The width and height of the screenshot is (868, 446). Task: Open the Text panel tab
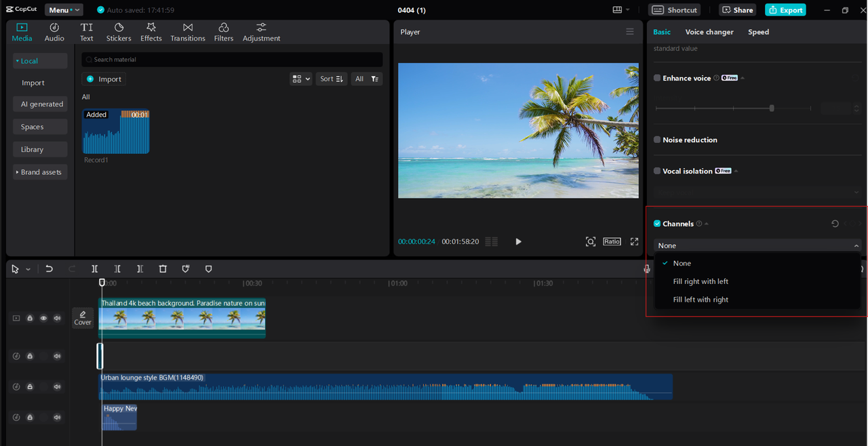87,32
